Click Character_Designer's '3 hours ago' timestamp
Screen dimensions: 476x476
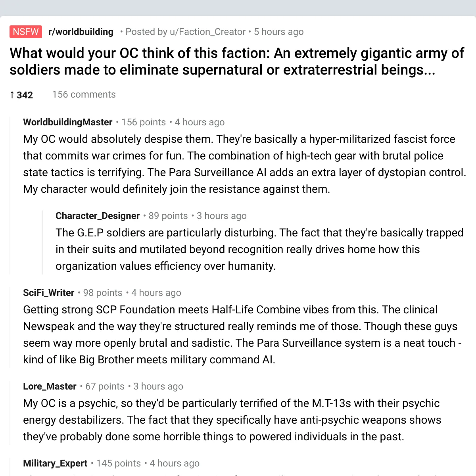[222, 216]
